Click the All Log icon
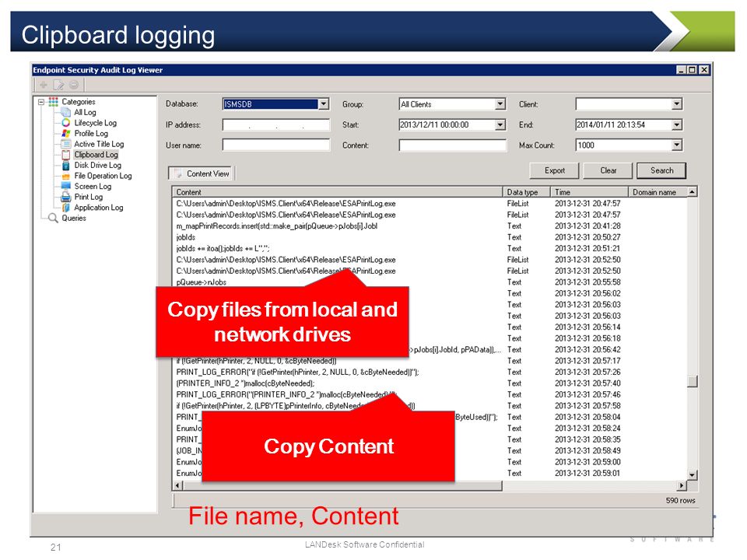The height and width of the screenshot is (560, 747). (x=65, y=112)
